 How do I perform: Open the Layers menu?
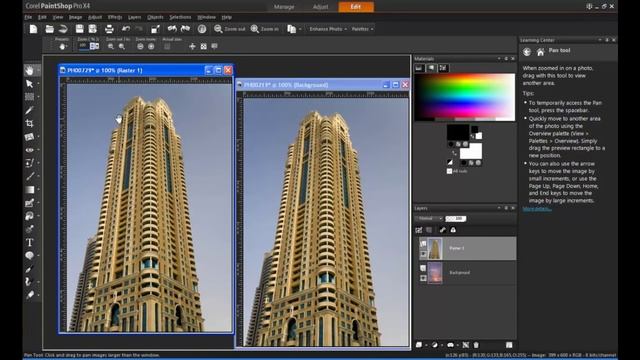[x=134, y=17]
